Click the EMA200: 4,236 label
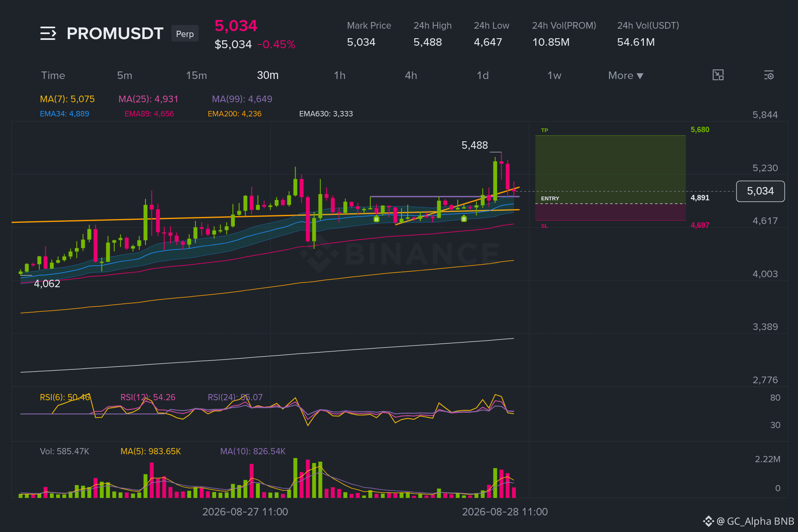Screen dimensions: 798x532 click(x=235, y=113)
